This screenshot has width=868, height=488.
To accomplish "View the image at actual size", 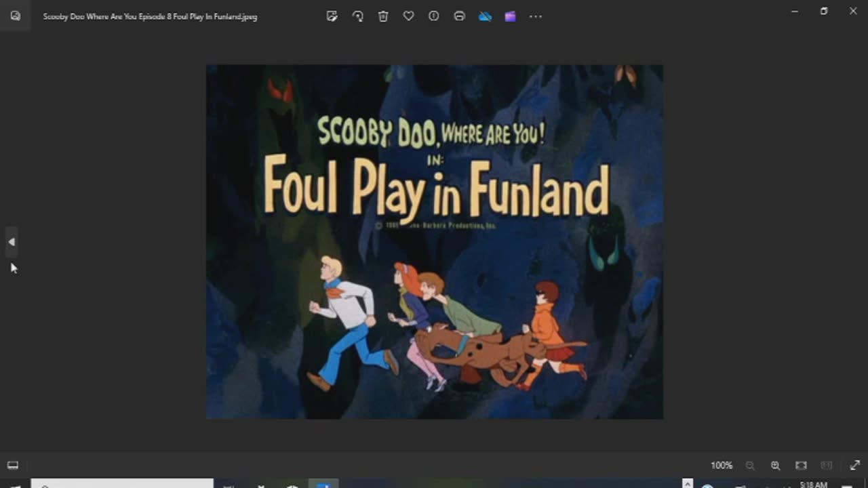I will [826, 466].
